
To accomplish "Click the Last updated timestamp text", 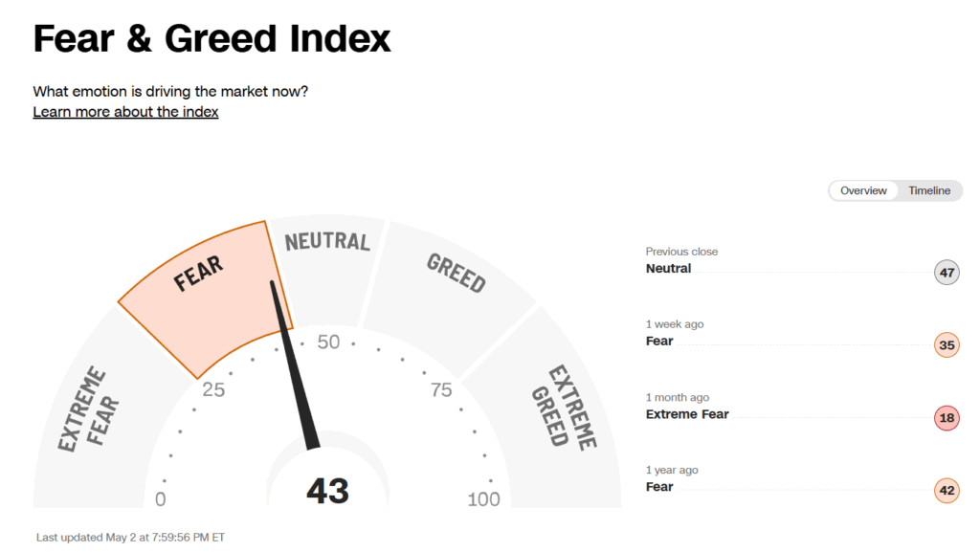I will (x=130, y=537).
